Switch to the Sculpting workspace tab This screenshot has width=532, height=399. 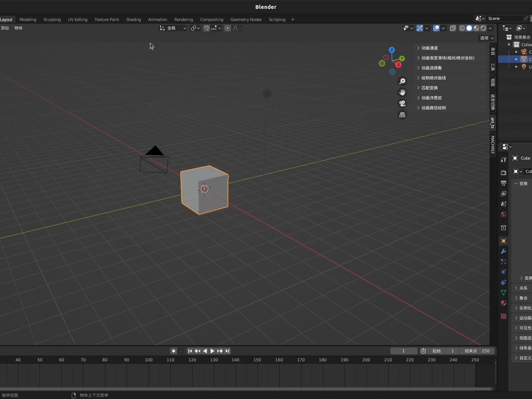[x=52, y=20]
